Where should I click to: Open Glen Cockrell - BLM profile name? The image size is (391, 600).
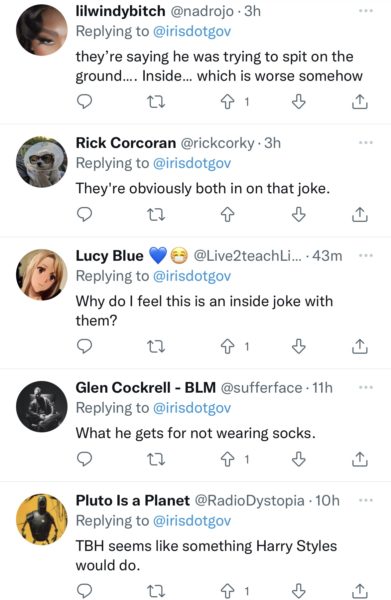[146, 388]
